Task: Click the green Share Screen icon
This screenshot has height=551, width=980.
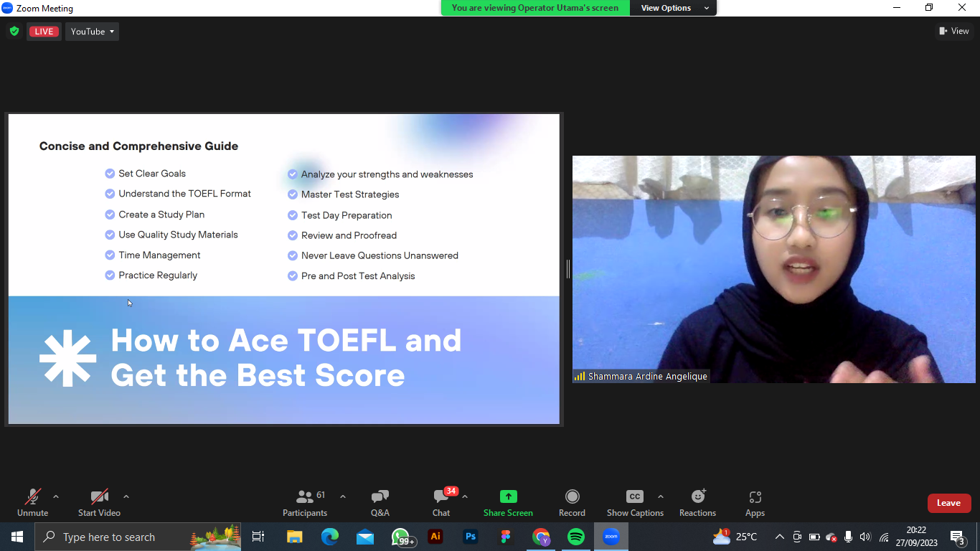Action: point(508,497)
